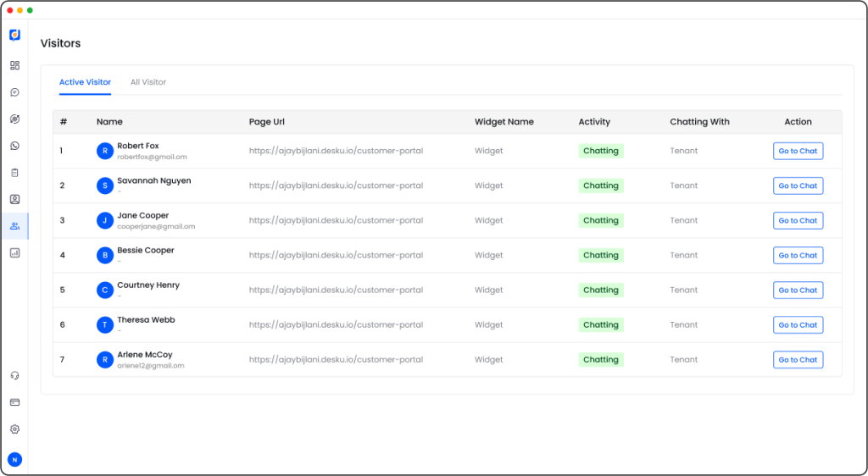Screen dimensions: 868x476
Task: Select the contact card icon in sidebar
Action: coord(15,199)
